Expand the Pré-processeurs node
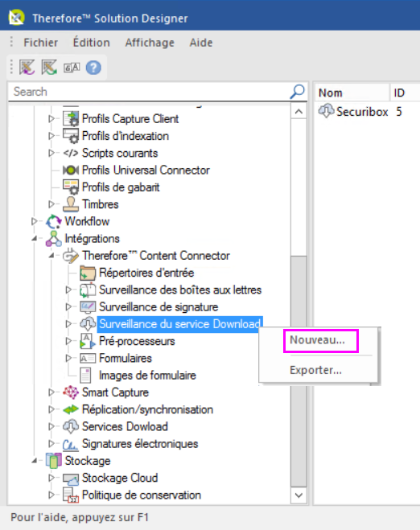 [68, 341]
